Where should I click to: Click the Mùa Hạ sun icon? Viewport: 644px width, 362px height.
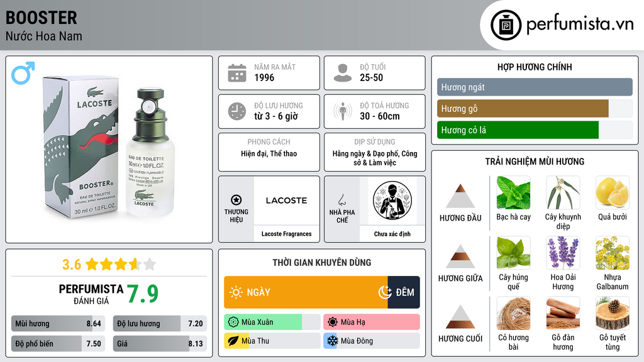333,322
